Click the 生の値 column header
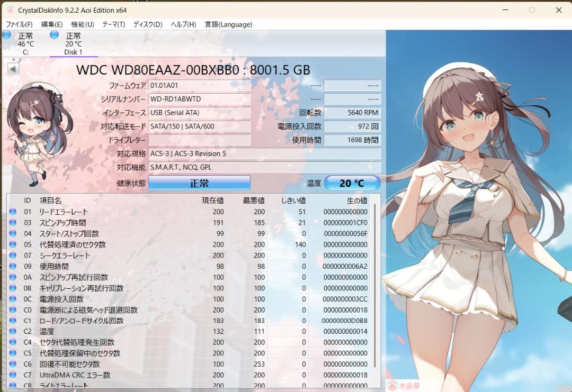 [357, 200]
